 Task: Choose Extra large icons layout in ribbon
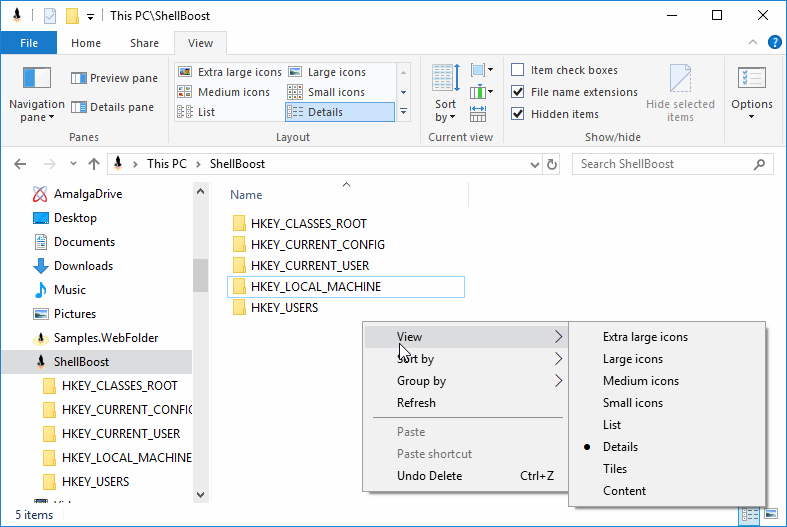coord(230,72)
